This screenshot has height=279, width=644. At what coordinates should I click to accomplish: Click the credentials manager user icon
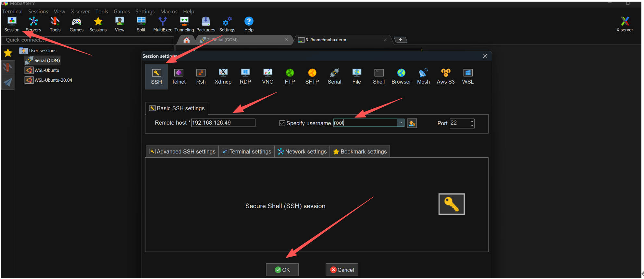coord(412,123)
